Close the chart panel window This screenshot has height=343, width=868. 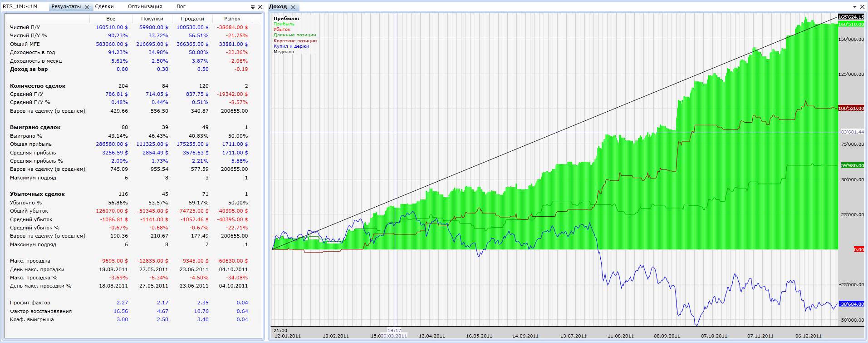pyautogui.click(x=862, y=7)
